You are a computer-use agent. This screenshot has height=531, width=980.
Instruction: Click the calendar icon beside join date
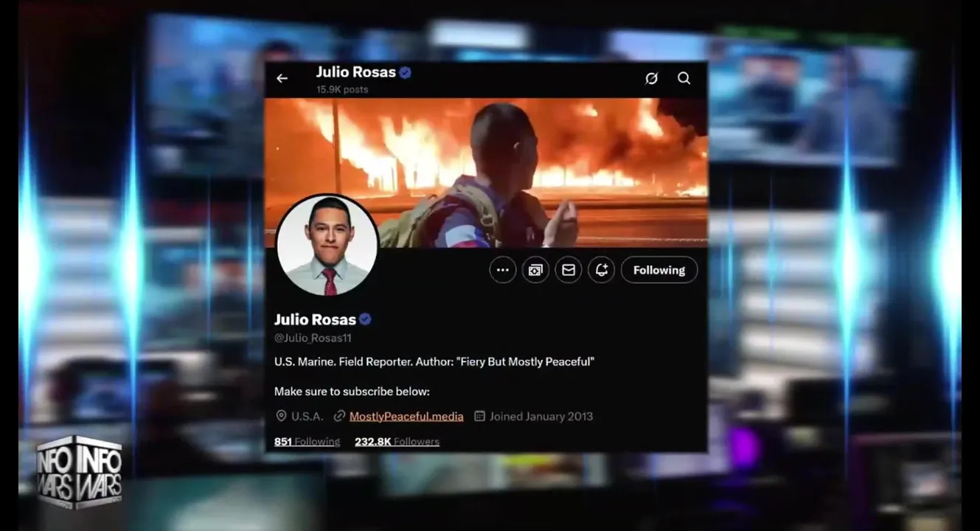pos(479,416)
